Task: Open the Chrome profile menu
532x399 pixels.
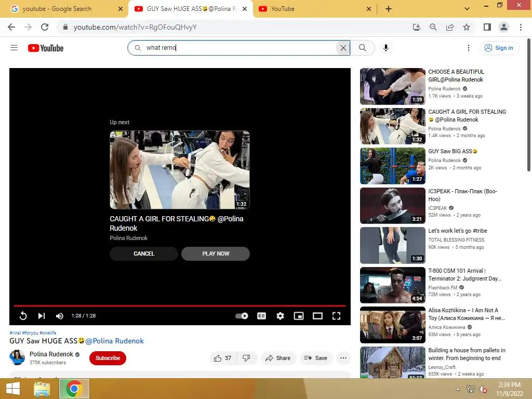Action: click(504, 27)
